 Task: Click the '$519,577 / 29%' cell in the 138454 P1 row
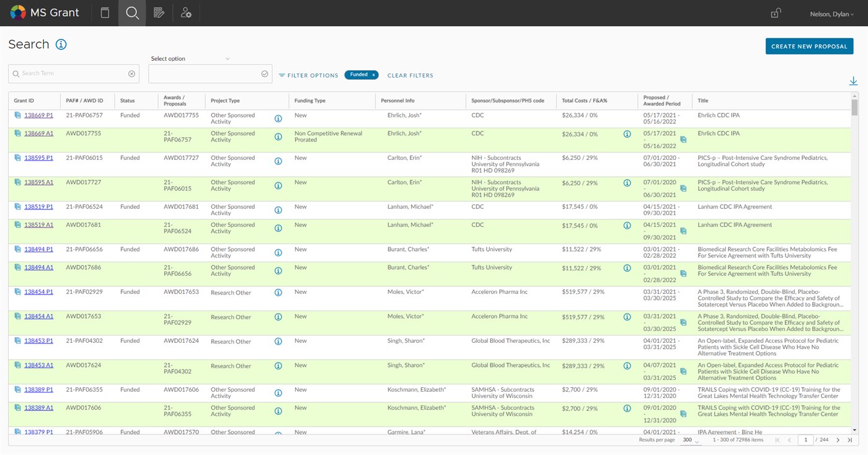click(x=583, y=293)
